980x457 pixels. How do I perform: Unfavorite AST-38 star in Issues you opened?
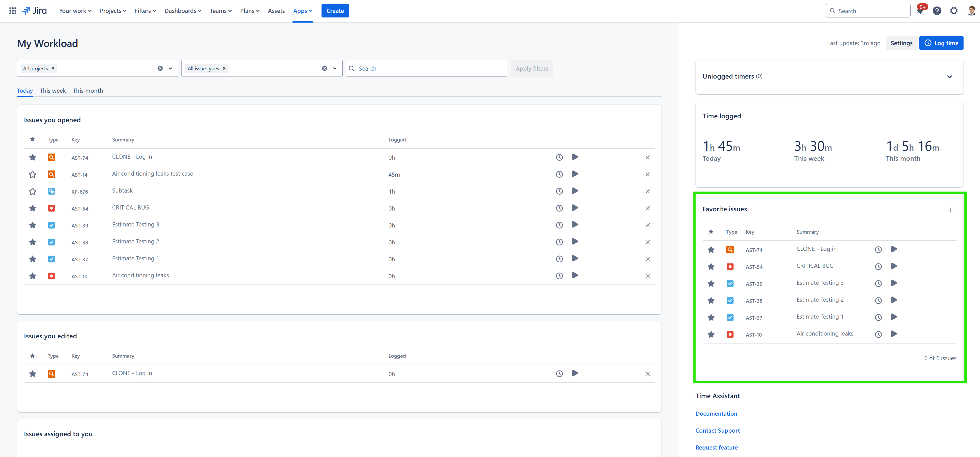point(32,242)
